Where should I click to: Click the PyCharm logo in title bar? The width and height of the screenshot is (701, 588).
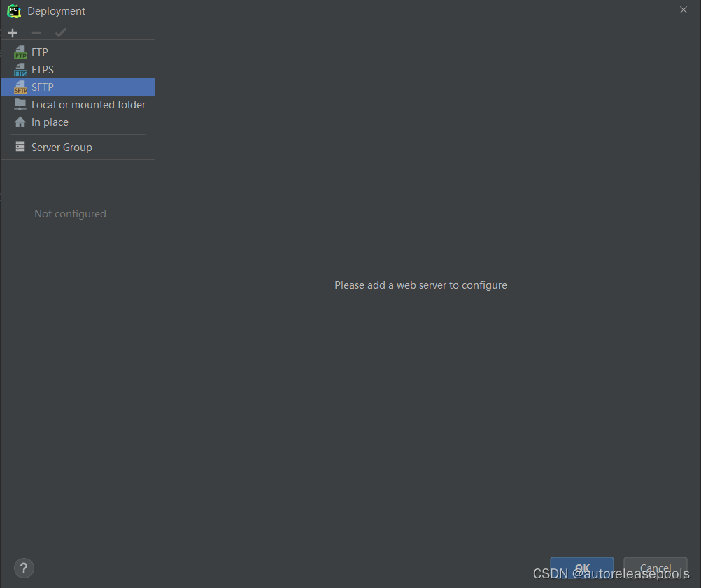(x=14, y=10)
